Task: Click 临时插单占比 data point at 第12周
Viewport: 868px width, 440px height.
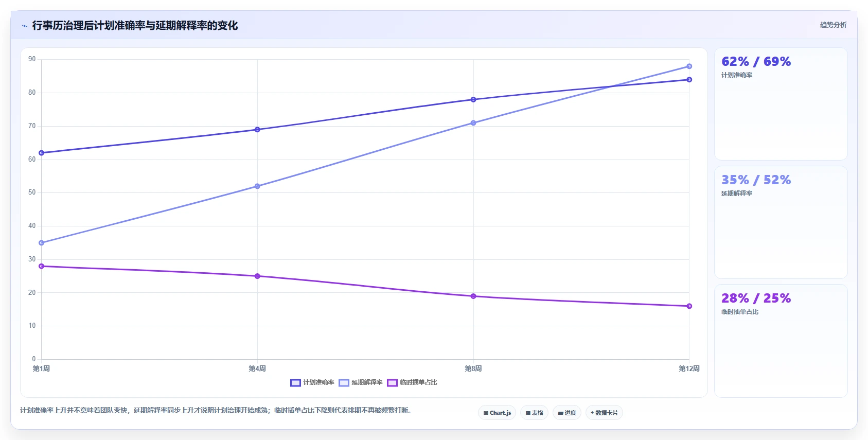Action: point(689,306)
